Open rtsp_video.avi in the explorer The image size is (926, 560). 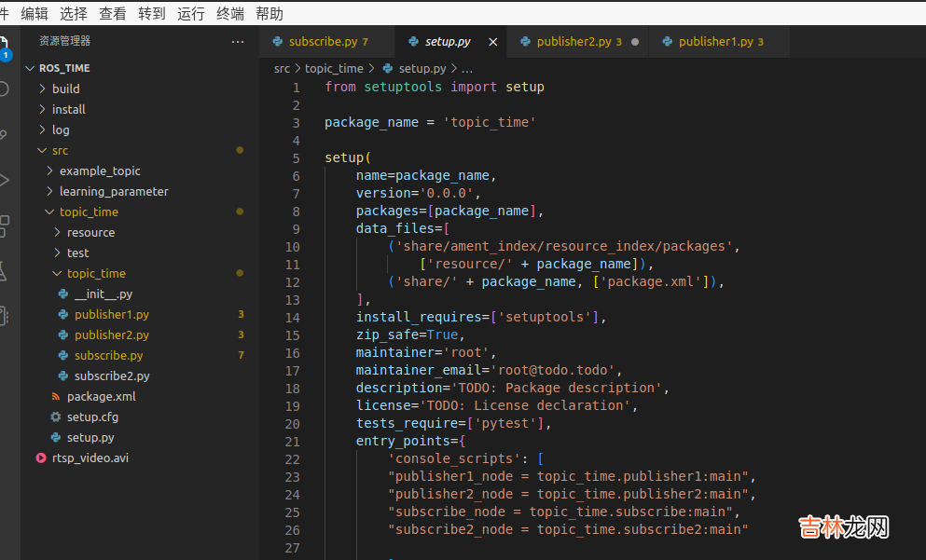pos(90,458)
